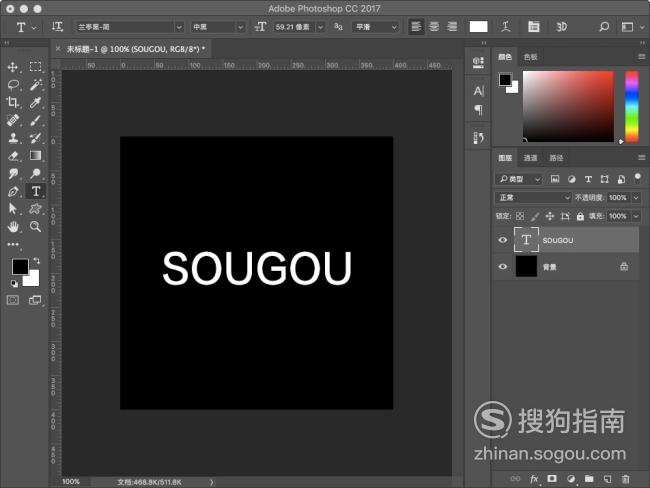Screen dimensions: 650x488
Task: Select the Color panel tab
Action: coord(504,57)
